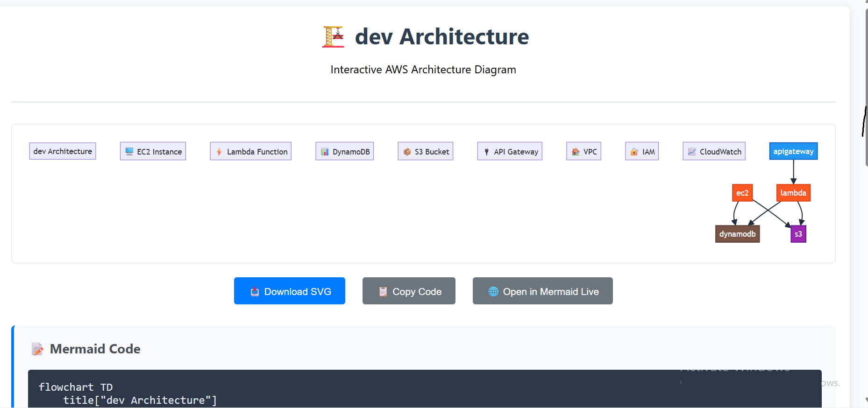868x408 pixels.
Task: Select the dev Architecture legend node
Action: (x=63, y=151)
